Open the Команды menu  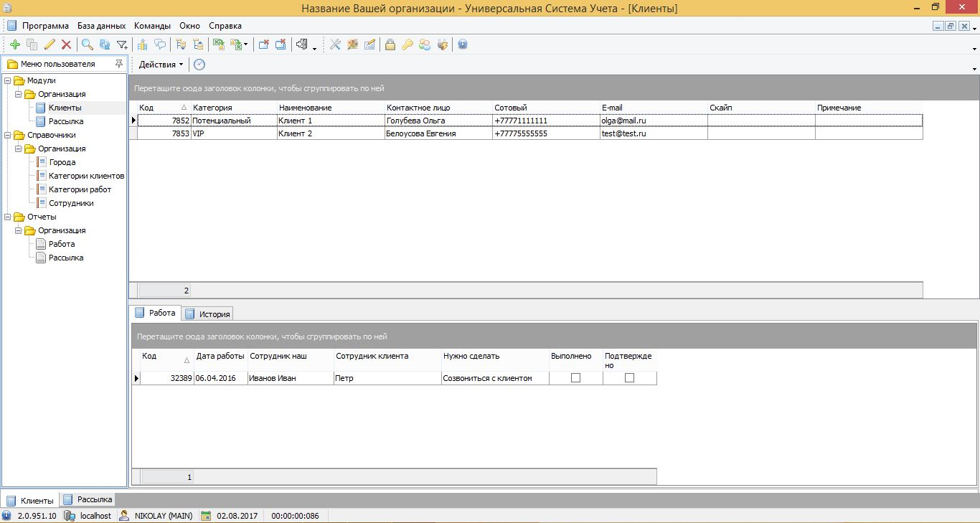click(x=151, y=26)
